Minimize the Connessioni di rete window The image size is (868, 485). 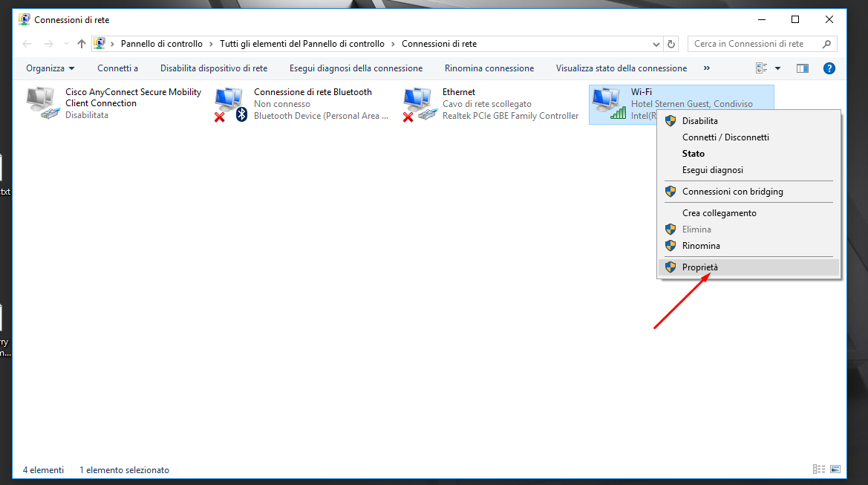(762, 19)
